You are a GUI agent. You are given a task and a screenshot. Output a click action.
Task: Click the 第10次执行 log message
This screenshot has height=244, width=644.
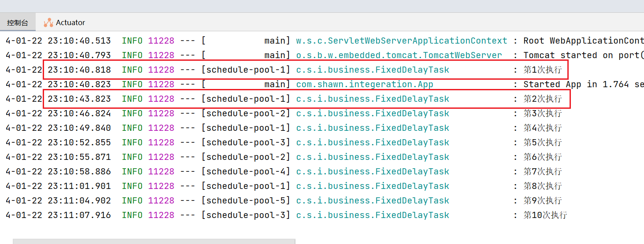[545, 215]
